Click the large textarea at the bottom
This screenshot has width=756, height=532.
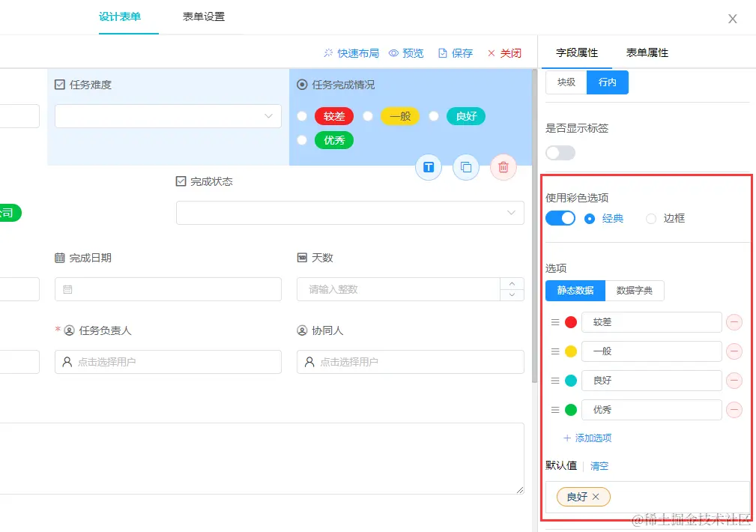[x=261, y=459]
